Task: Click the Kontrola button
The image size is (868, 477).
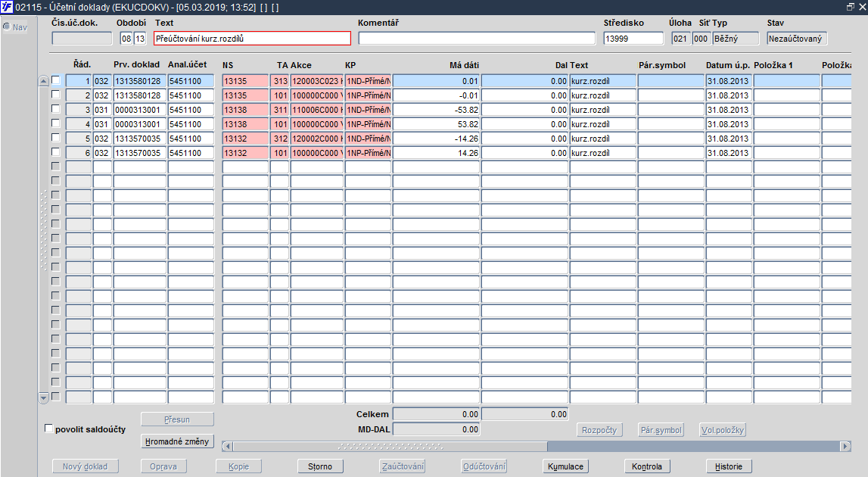Action: tap(646, 466)
